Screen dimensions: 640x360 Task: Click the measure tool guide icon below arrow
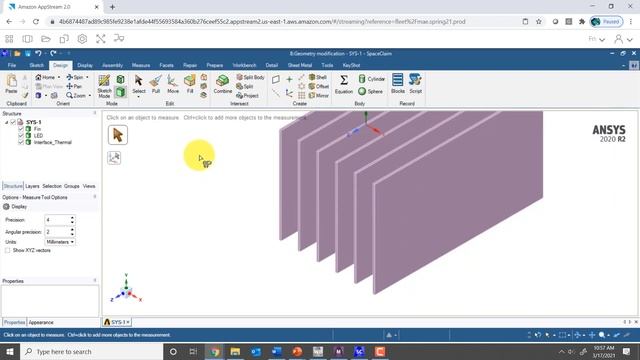pyautogui.click(x=114, y=158)
